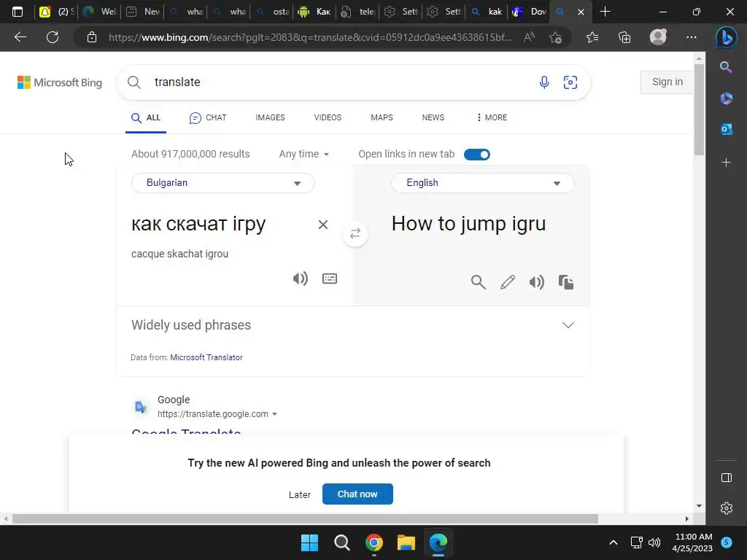This screenshot has height=560, width=747.
Task: Play audio of English translation
Action: (537, 282)
